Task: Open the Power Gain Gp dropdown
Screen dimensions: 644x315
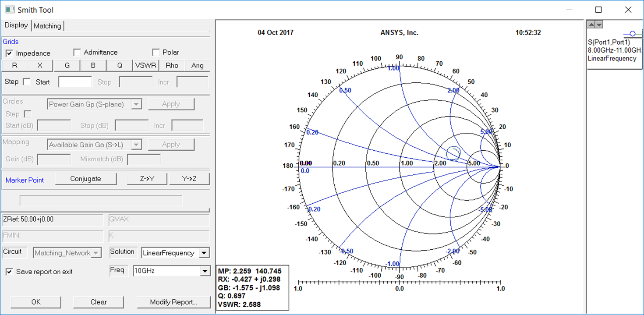Action: (x=136, y=104)
